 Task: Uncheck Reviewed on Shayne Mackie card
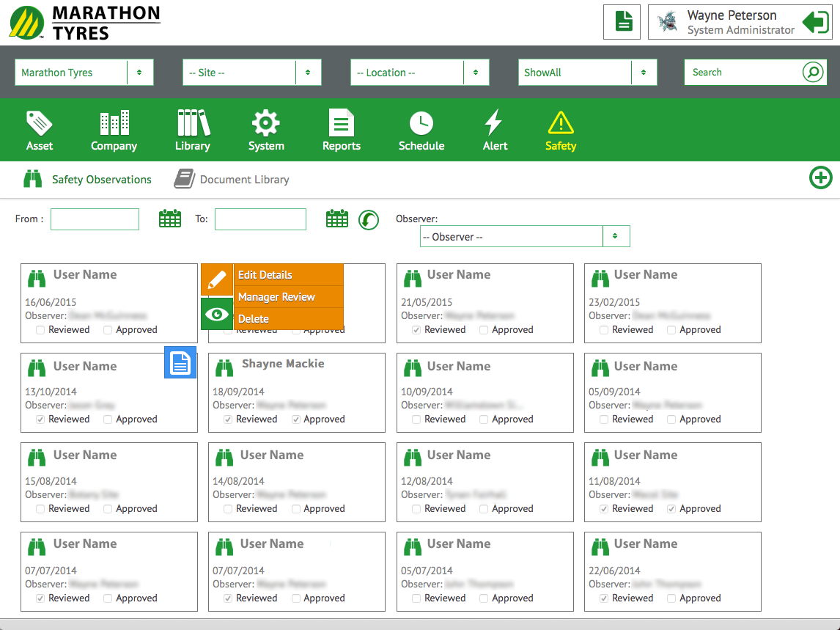point(229,420)
